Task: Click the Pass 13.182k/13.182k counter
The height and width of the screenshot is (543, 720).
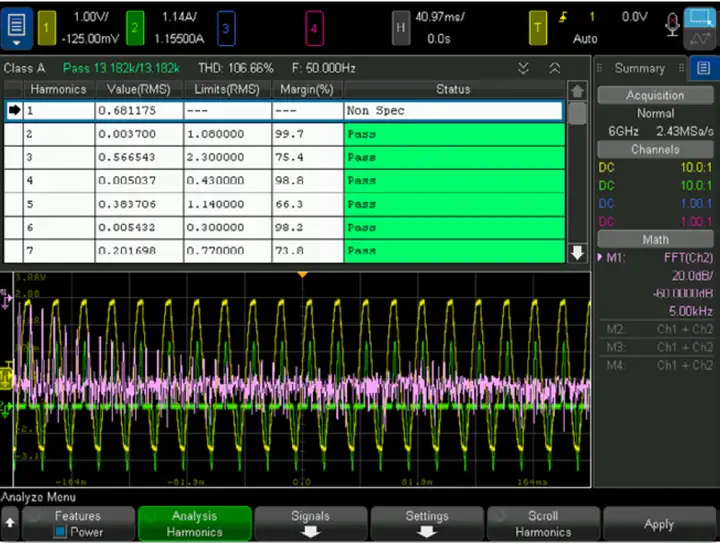Action: point(121,69)
